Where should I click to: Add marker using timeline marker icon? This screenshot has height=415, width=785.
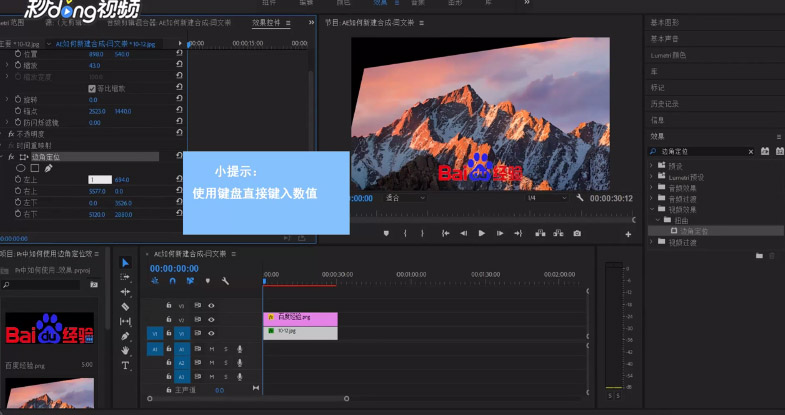click(x=208, y=281)
